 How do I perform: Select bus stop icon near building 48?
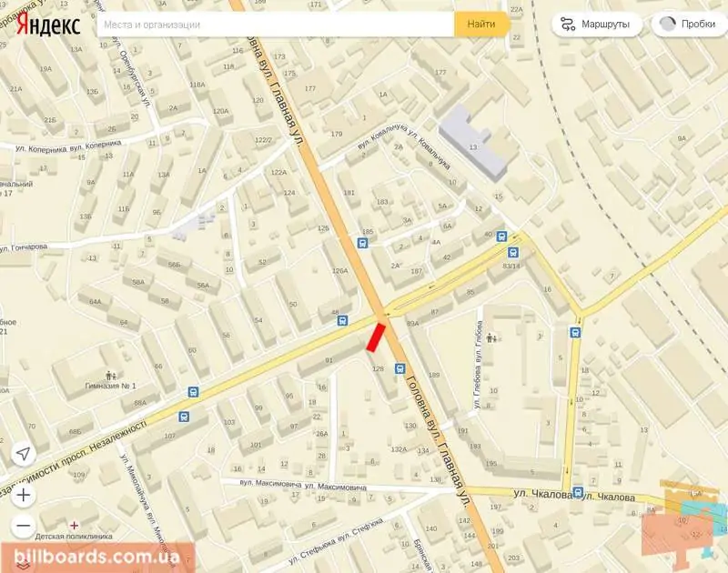coord(342,320)
